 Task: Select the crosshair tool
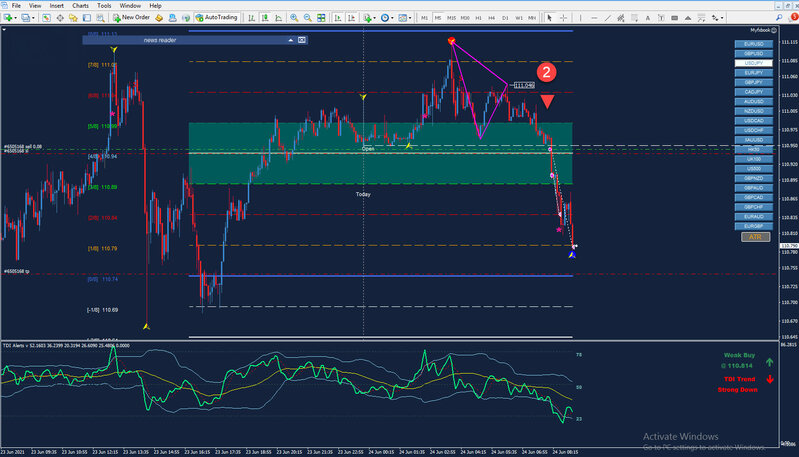[564, 18]
